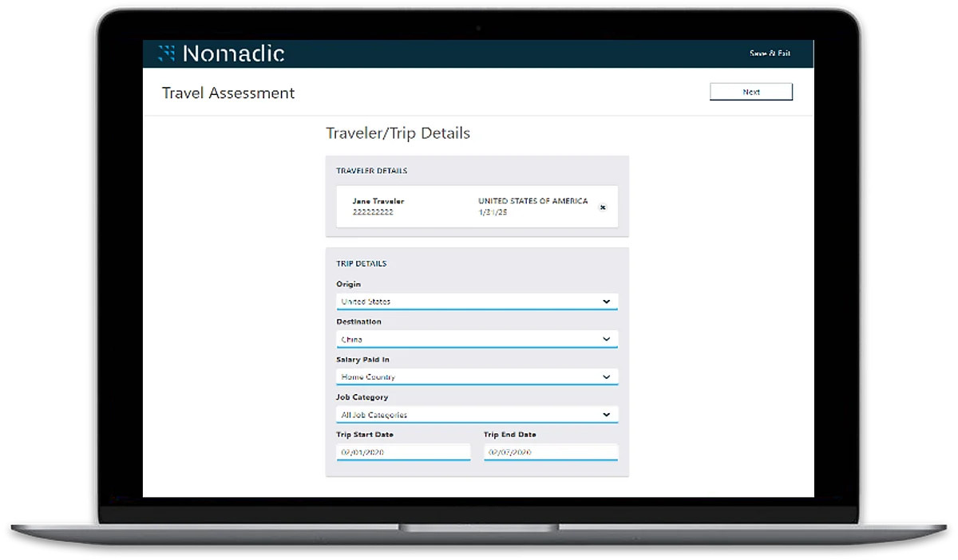
Task: Focus the Trip Start Date field
Action: (403, 452)
